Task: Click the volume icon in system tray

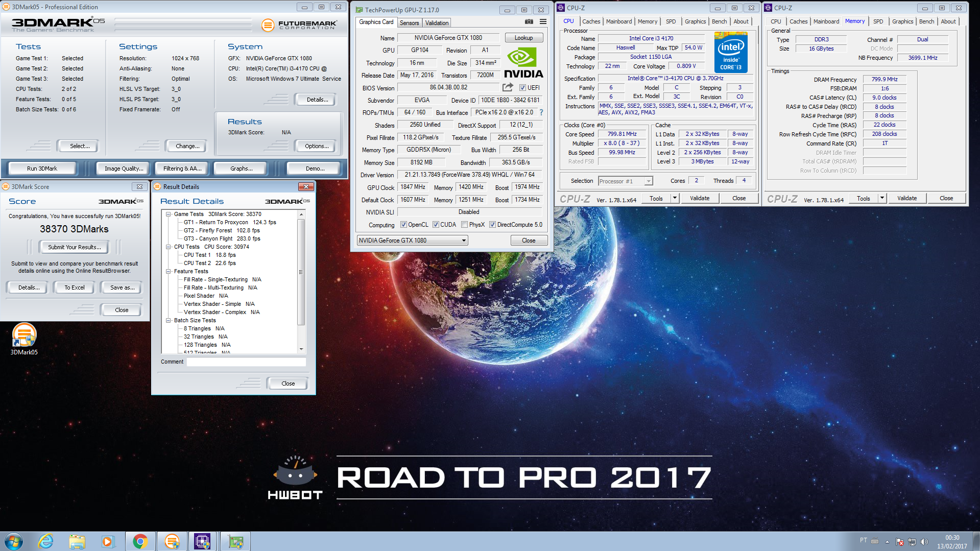Action: pyautogui.click(x=924, y=542)
